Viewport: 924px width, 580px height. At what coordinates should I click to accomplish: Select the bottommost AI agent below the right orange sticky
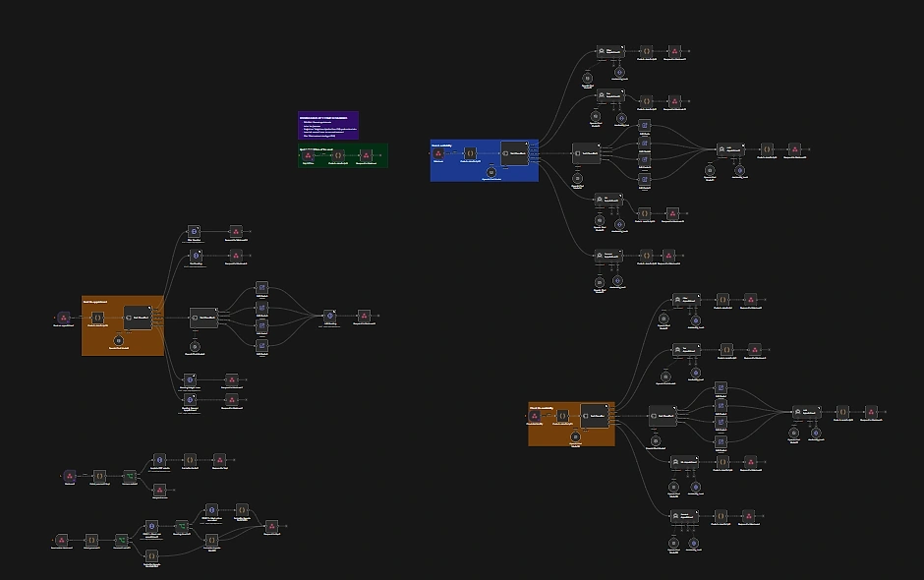[684, 516]
